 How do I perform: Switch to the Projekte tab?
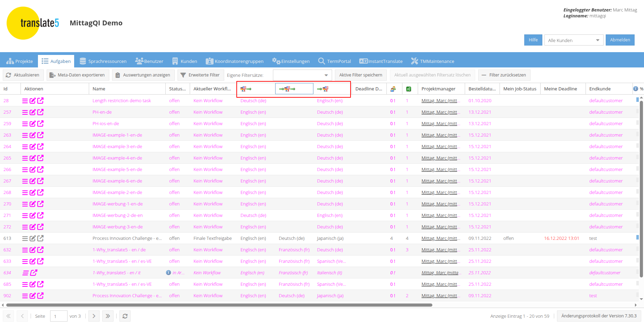(x=20, y=61)
